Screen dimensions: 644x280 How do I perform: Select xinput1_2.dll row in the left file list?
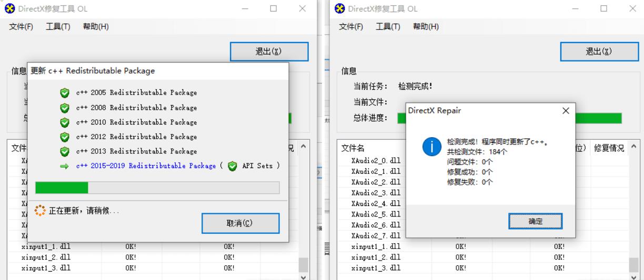click(x=45, y=257)
